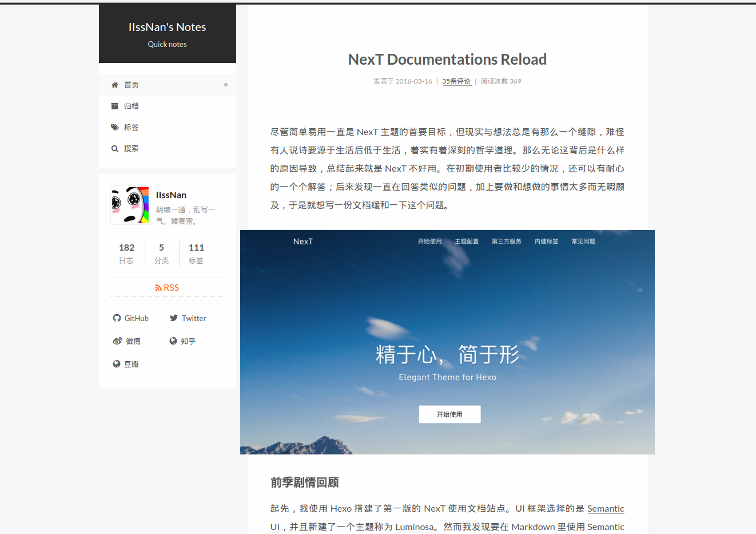Click the globe icon beside 豆瓣
The height and width of the screenshot is (534, 756).
coord(117,364)
